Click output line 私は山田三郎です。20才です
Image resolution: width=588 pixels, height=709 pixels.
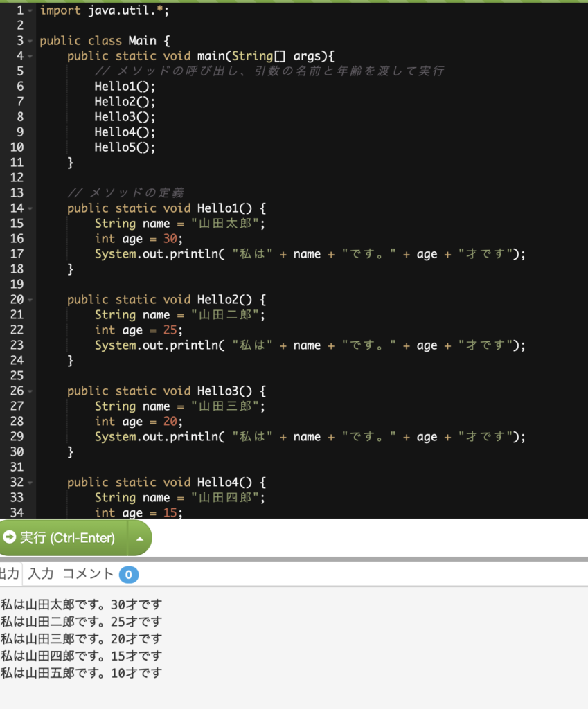click(x=81, y=639)
